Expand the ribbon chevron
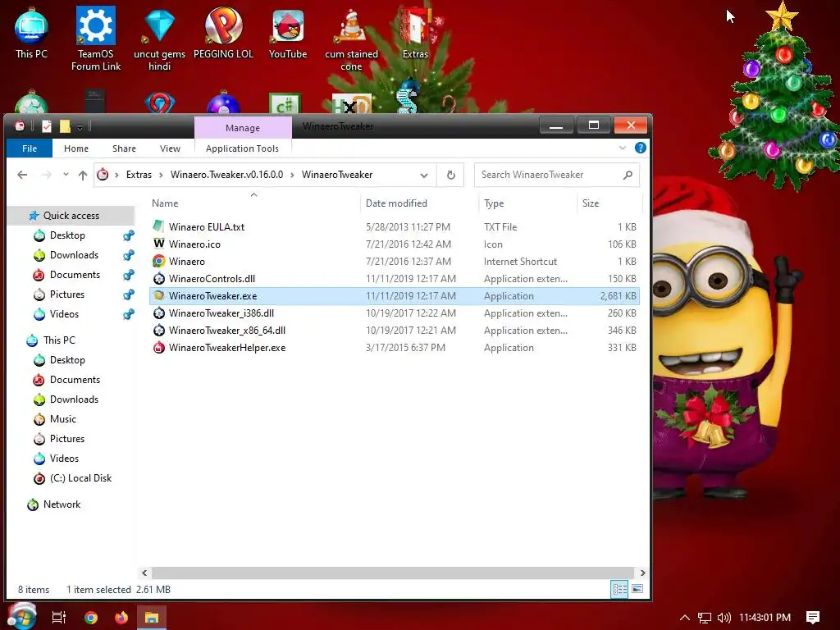This screenshot has height=630, width=840. click(x=623, y=148)
